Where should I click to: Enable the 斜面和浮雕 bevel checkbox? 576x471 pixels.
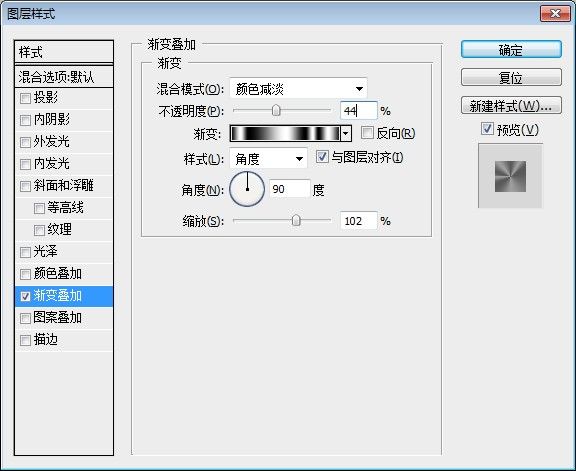coord(25,187)
